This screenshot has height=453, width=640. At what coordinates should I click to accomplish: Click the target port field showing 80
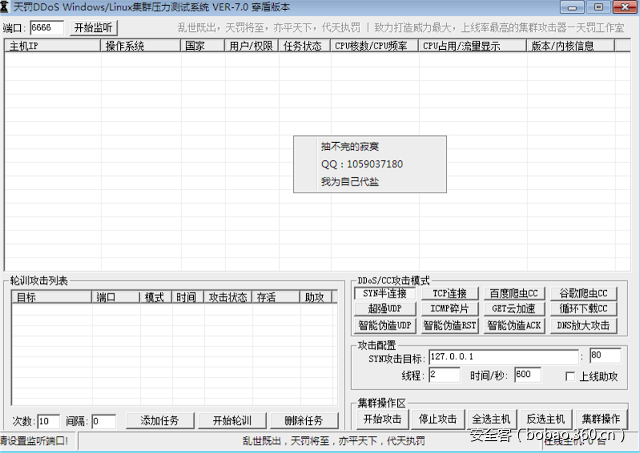[x=606, y=356]
